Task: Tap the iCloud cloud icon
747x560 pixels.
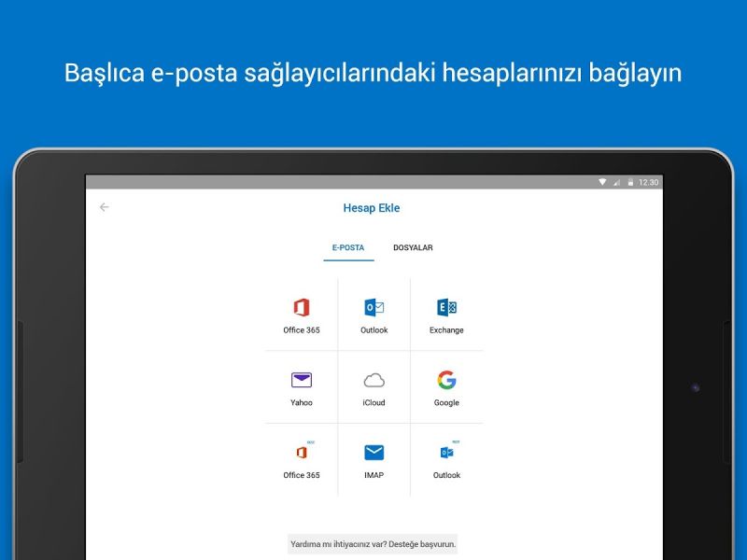Action: point(374,380)
